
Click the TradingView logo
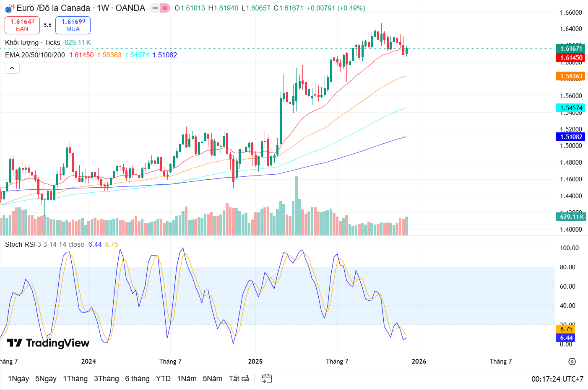[48, 343]
